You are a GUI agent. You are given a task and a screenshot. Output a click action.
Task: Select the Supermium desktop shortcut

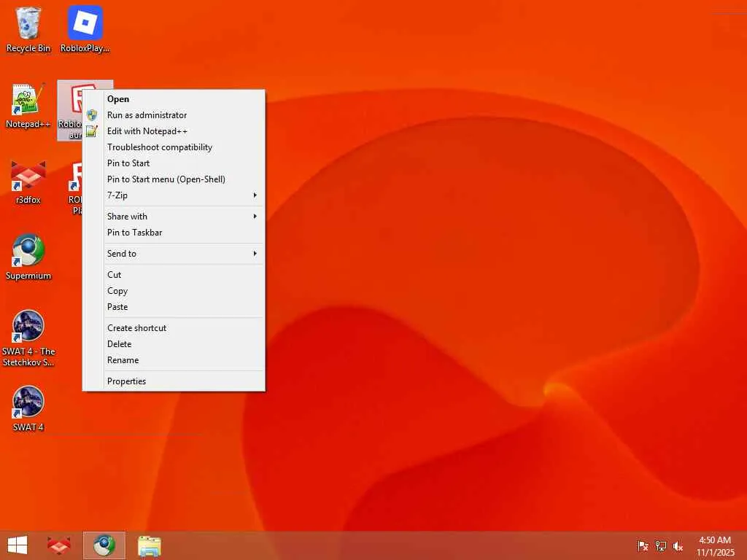point(28,257)
